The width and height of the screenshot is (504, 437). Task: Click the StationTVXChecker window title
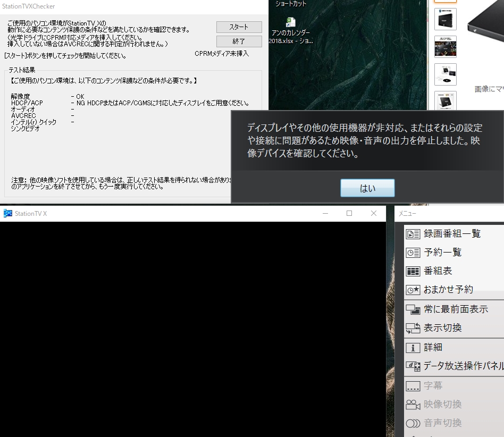point(28,6)
